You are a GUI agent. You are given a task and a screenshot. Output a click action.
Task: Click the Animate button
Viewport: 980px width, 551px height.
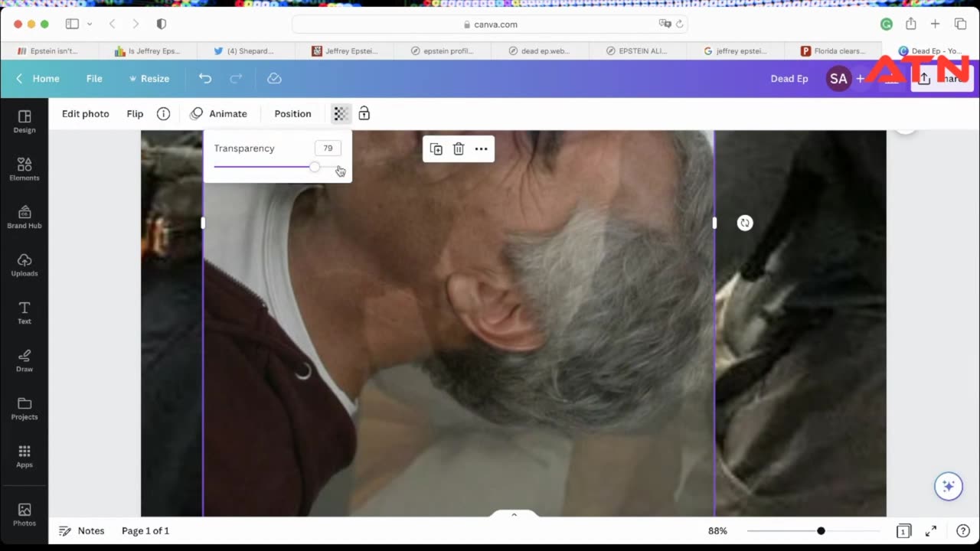coord(219,113)
